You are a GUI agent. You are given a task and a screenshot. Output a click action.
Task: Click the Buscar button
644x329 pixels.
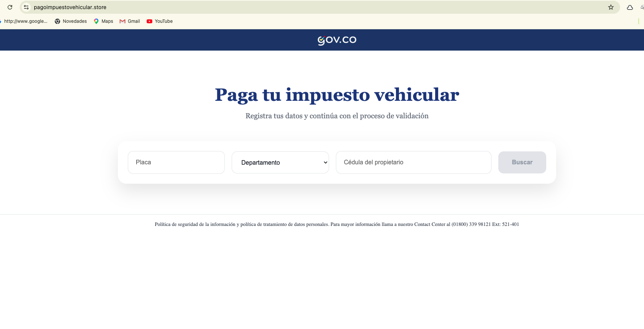[x=522, y=162]
